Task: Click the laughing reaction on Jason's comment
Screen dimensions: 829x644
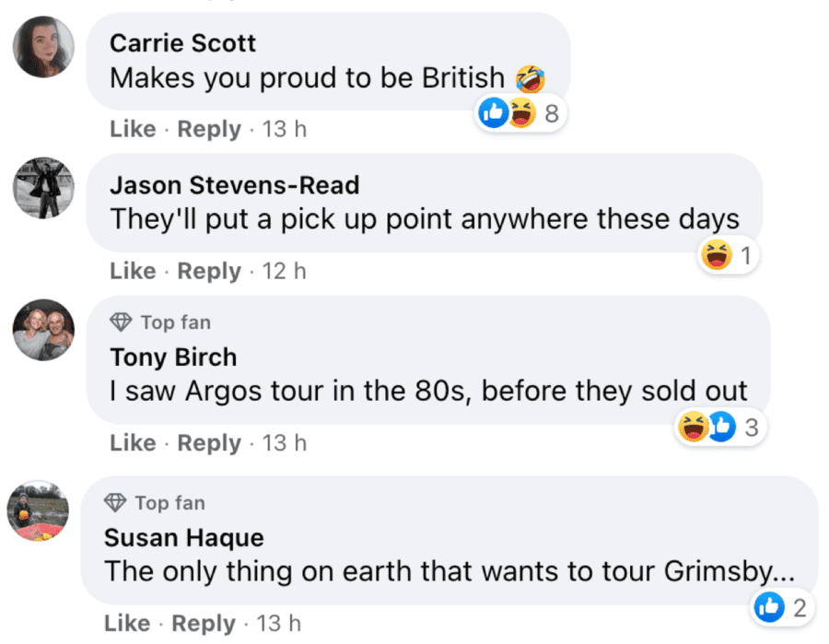Action: click(x=715, y=257)
